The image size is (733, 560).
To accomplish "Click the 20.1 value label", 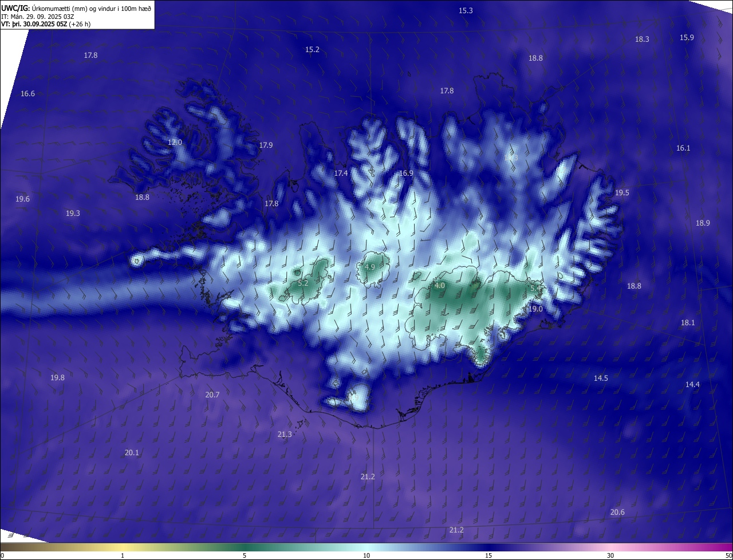I will (132, 453).
